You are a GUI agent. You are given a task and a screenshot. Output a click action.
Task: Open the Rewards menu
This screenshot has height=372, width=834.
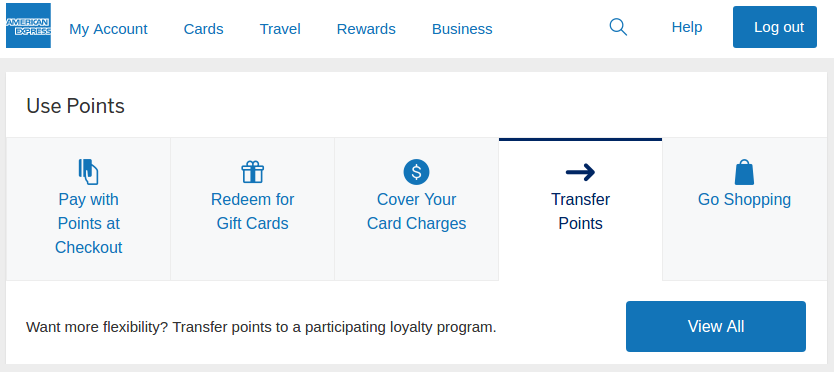point(366,29)
